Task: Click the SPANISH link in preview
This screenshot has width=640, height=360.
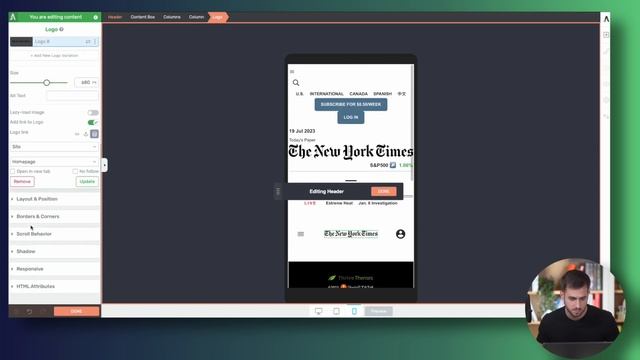Action: [382, 94]
